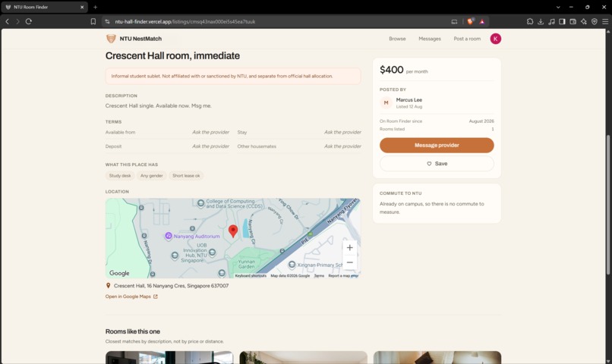Click Report a map error
612x364 pixels.
[343, 275]
